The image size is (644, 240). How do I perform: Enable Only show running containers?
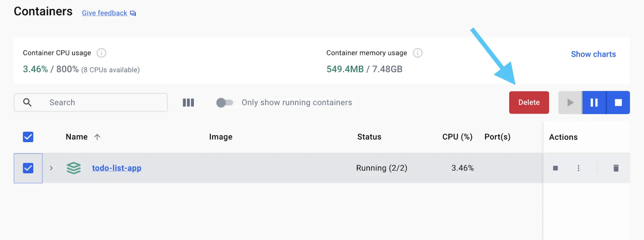[225, 102]
